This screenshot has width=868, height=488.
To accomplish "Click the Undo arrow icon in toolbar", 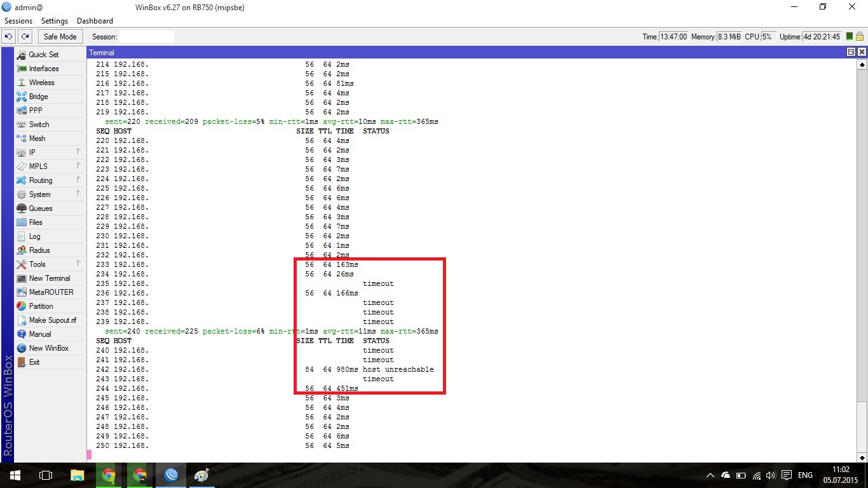I will (x=9, y=37).
